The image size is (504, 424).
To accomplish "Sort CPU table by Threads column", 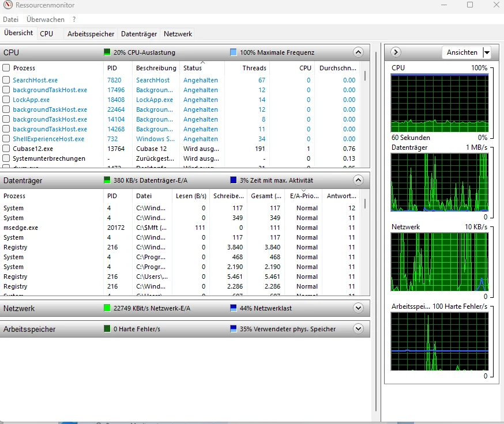I will (x=247, y=68).
